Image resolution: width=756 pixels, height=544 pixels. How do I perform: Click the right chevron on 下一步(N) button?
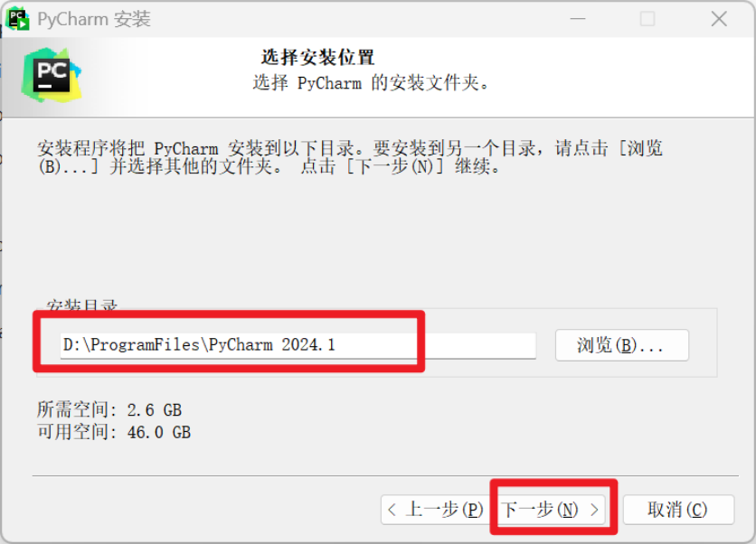click(594, 510)
